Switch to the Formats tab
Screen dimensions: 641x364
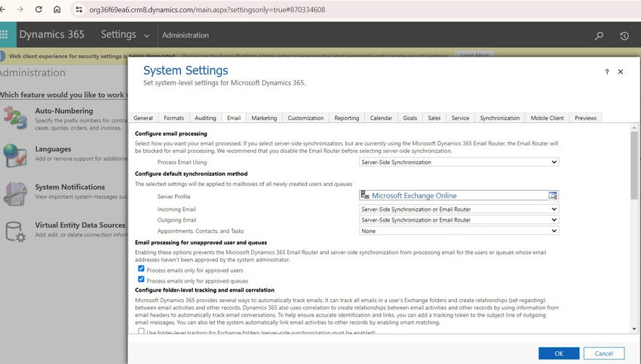[x=173, y=118]
